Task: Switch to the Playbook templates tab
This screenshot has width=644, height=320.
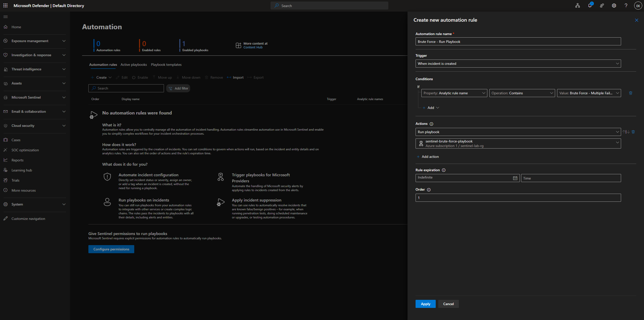Action: point(166,65)
